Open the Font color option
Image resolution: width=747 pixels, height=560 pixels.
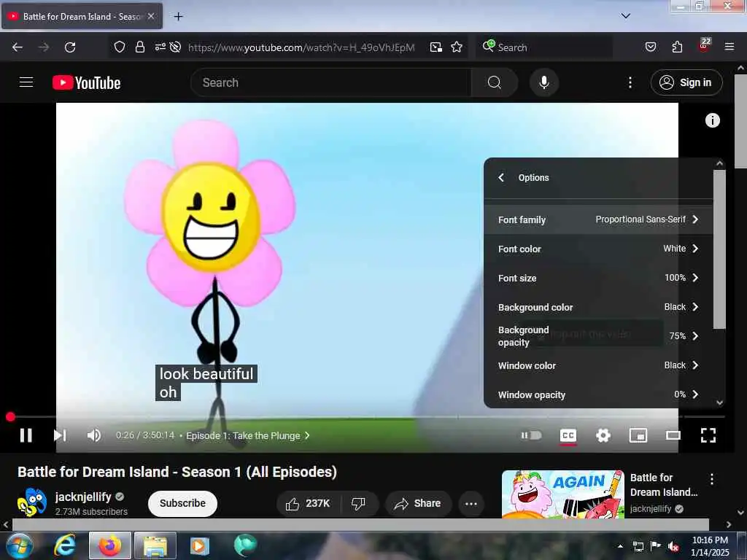coord(598,249)
